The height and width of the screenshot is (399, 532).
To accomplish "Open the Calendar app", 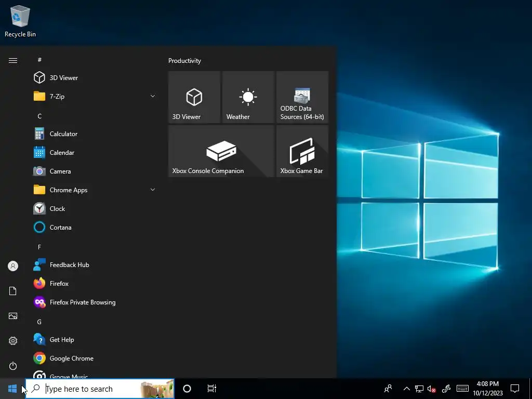I will (95, 152).
